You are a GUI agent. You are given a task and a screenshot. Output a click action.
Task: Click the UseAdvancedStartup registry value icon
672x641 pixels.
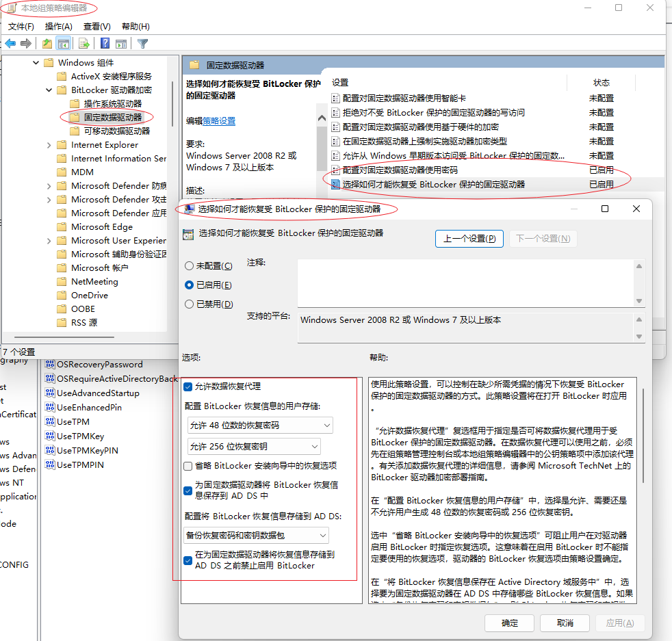pos(50,393)
